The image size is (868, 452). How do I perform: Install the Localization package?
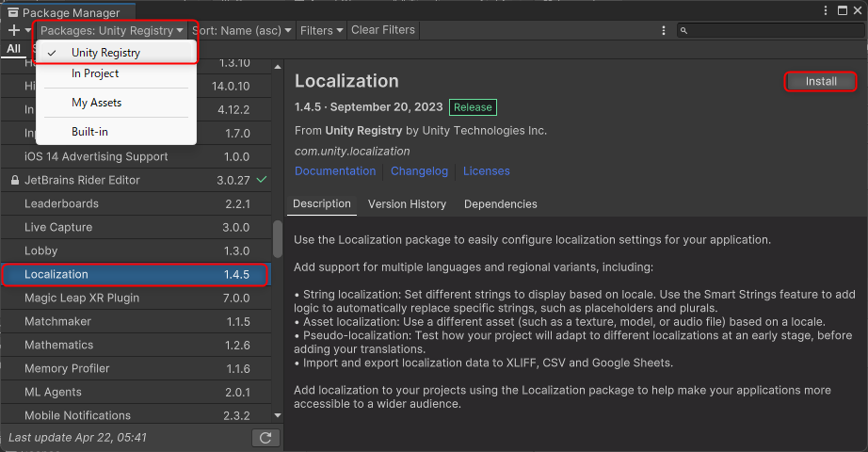[x=820, y=82]
